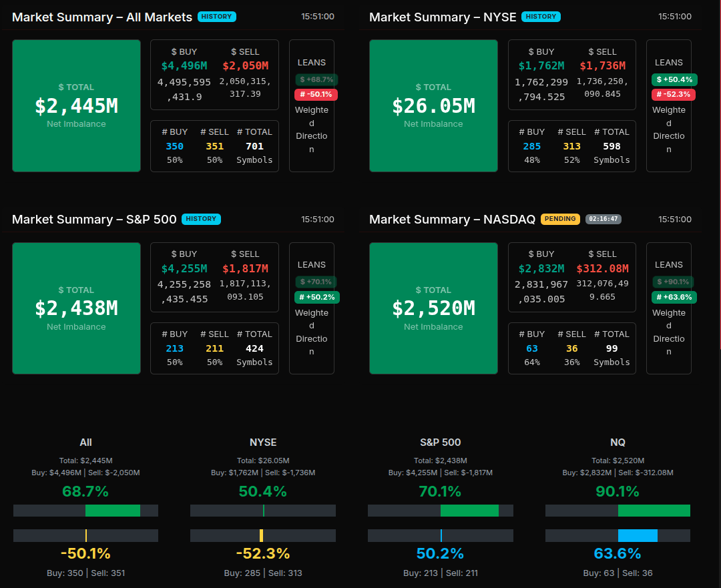
Task: Click the $ +68.7% lean badge
Action: tap(316, 79)
